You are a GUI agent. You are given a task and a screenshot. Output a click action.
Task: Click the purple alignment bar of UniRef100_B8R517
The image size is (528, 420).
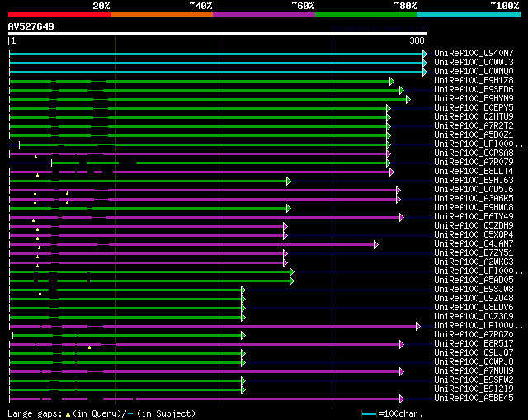tap(207, 345)
